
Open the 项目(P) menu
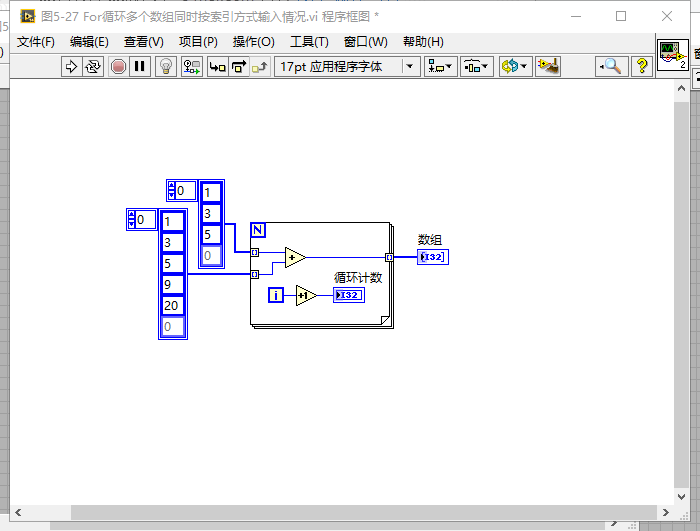pos(198,42)
